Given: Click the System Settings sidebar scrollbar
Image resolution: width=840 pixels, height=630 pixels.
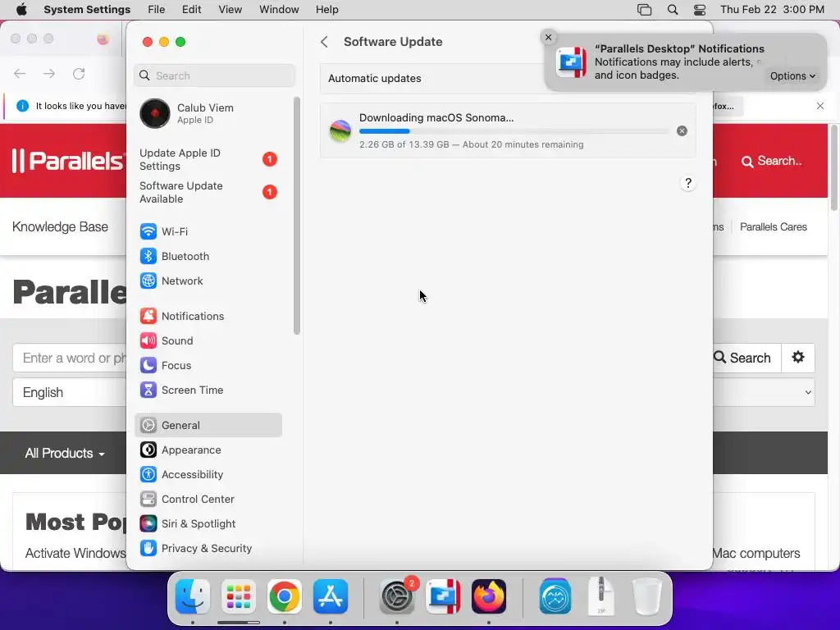Looking at the screenshot, I should click(297, 216).
